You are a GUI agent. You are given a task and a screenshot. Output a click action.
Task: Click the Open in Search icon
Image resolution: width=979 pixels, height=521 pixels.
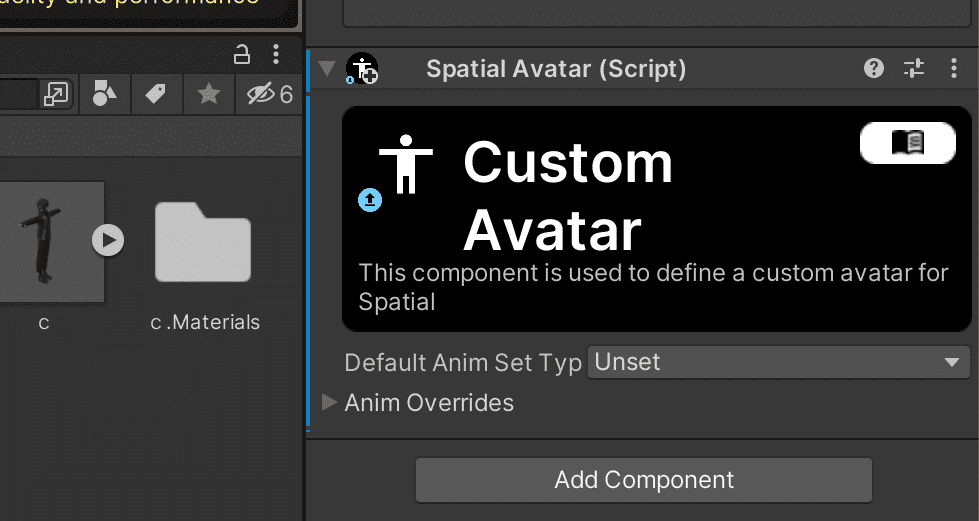point(56,95)
